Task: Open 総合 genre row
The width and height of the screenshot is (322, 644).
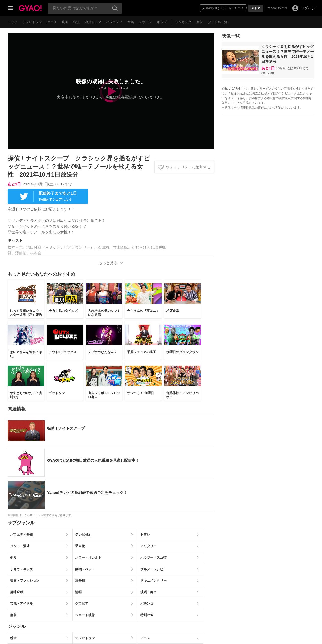Action: point(40,638)
